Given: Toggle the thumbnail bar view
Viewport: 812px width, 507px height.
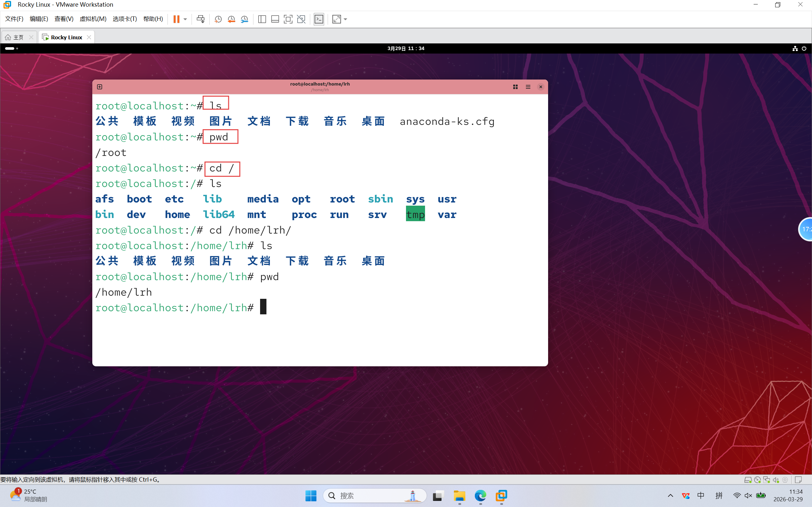Looking at the screenshot, I should pyautogui.click(x=275, y=19).
